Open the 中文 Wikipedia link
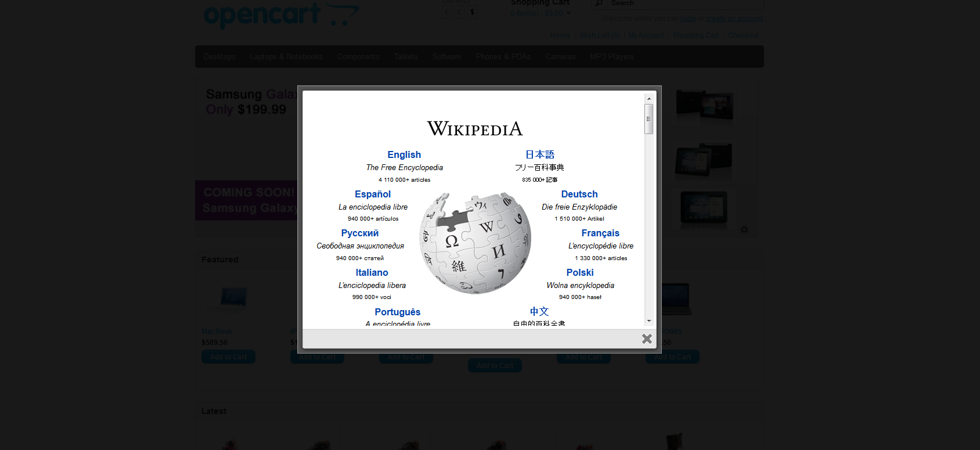This screenshot has width=980, height=450. [539, 311]
